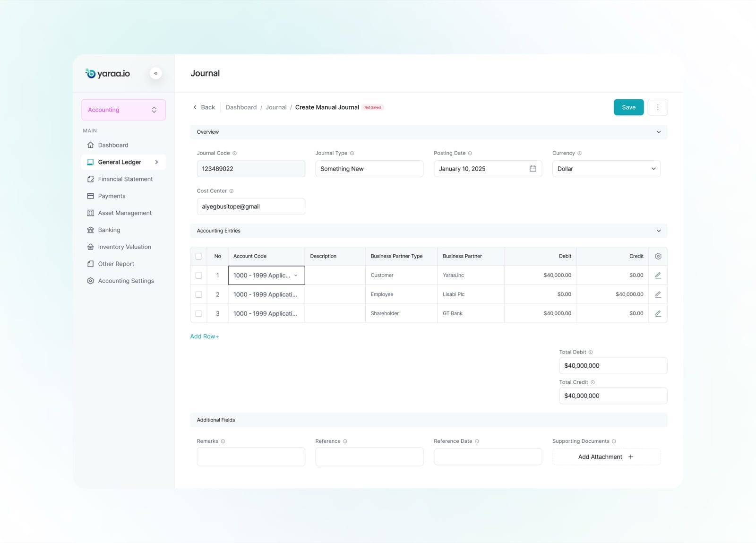Click the info icon beside Supporting Documents

614,441
